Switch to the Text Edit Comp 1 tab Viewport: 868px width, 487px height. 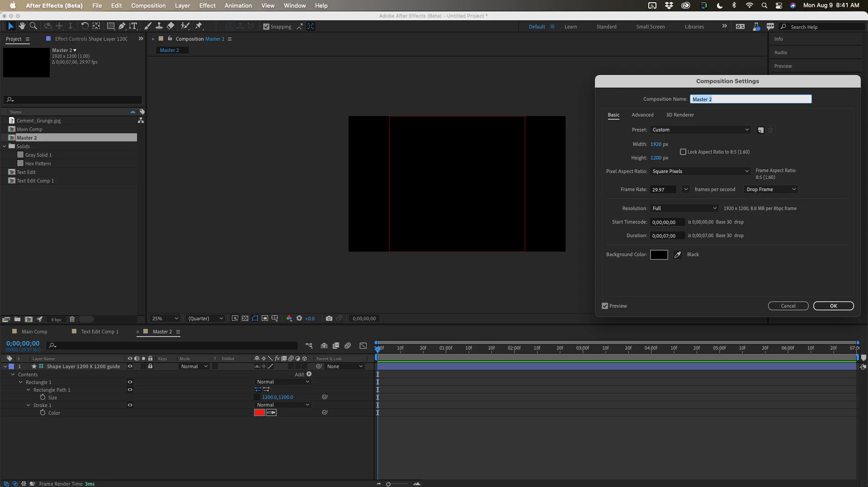click(100, 332)
